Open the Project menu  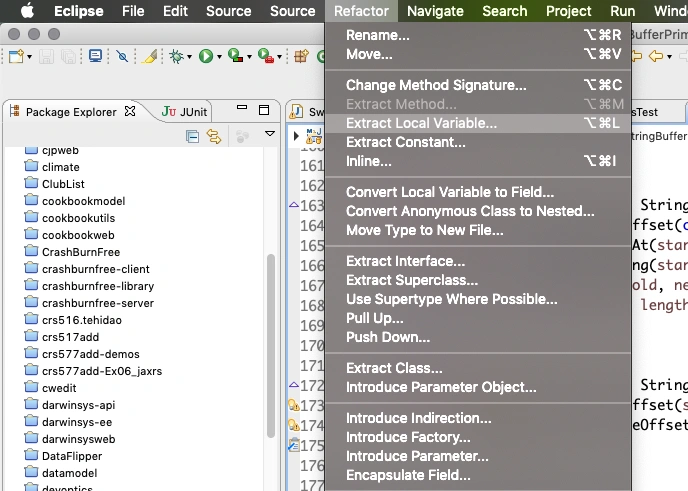tap(568, 11)
